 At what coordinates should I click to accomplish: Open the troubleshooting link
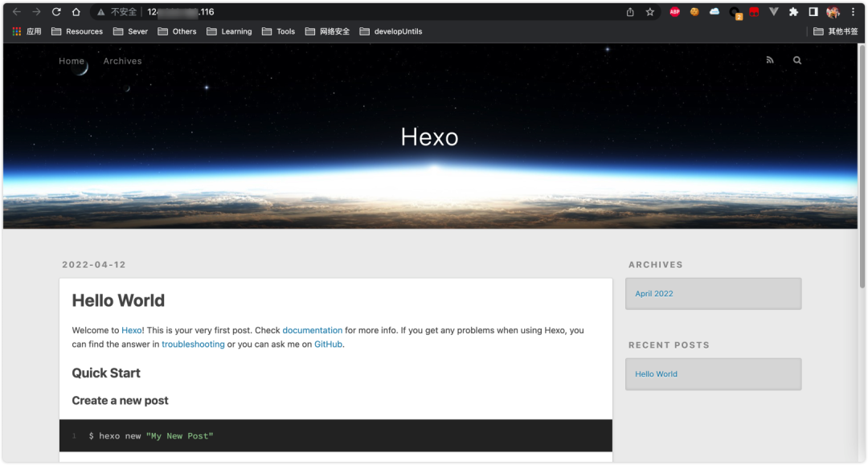coord(193,344)
